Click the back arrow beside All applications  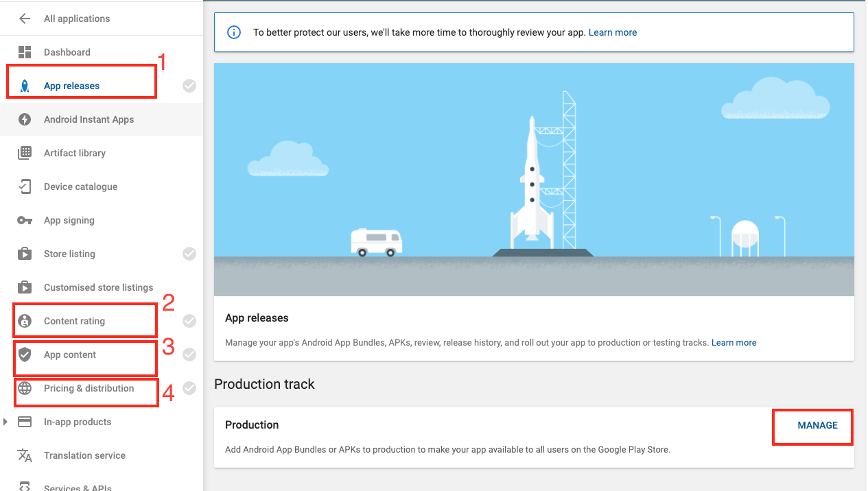pos(25,19)
